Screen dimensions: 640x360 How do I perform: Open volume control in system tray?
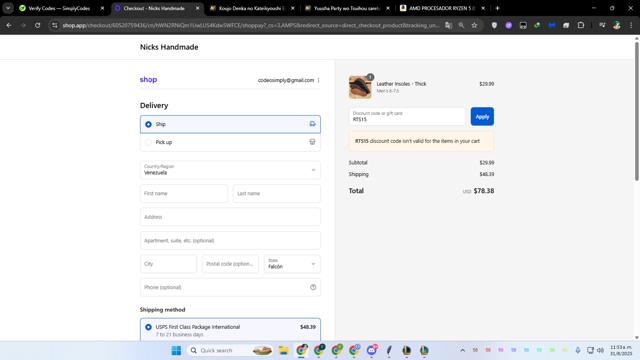coord(600,350)
